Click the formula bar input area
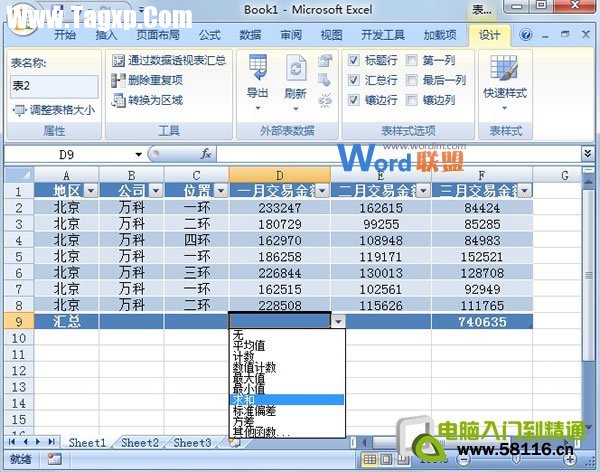Image resolution: width=600 pixels, height=472 pixels. point(398,154)
